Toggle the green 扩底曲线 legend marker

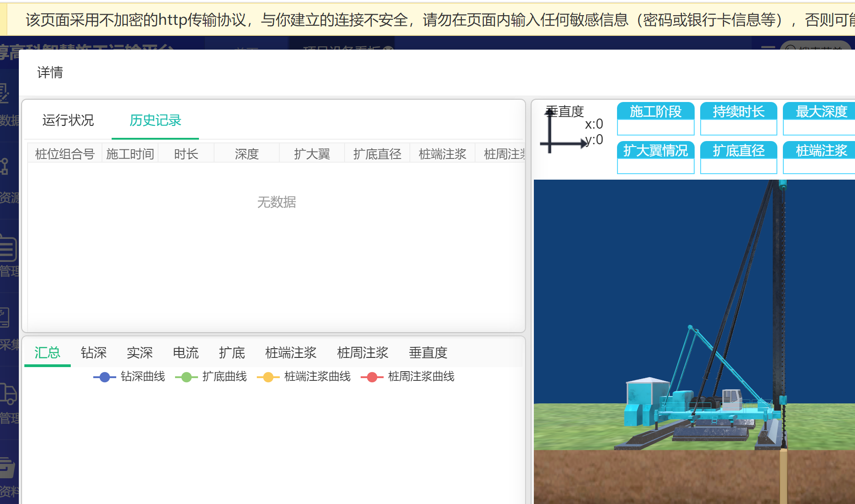(187, 377)
